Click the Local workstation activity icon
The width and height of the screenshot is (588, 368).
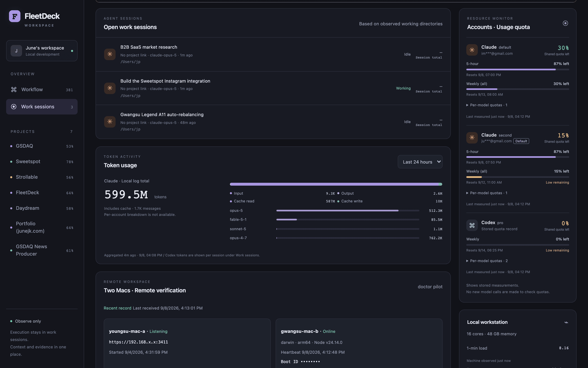[x=566, y=322]
